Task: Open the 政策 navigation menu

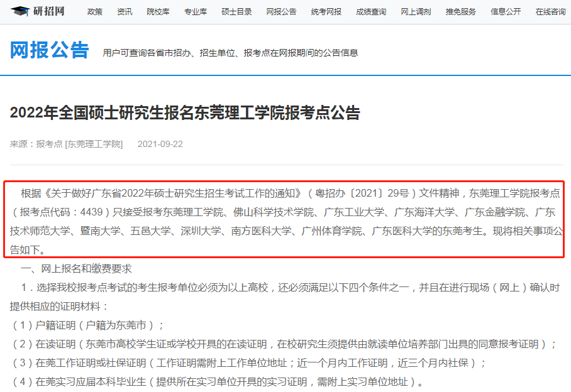Action: pos(94,11)
